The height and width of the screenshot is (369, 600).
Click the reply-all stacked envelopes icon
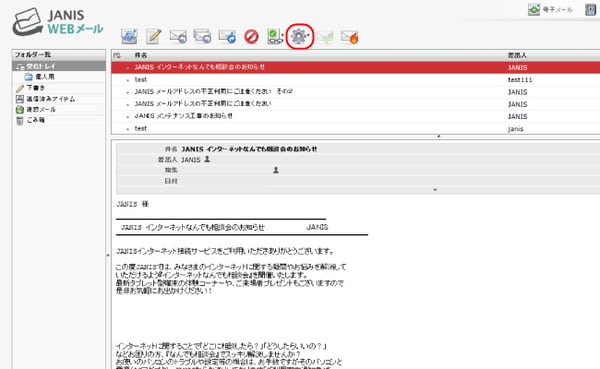point(202,36)
